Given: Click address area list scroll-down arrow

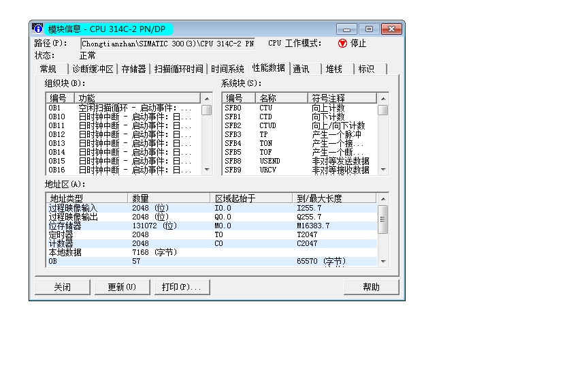Looking at the screenshot, I should 383,262.
